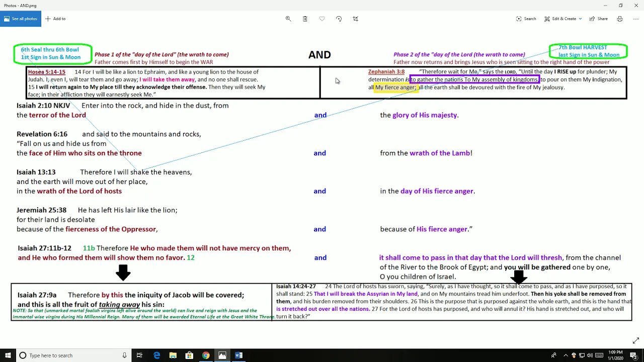Print the photo via printer icon
This screenshot has height=362, width=644.
coord(620,19)
